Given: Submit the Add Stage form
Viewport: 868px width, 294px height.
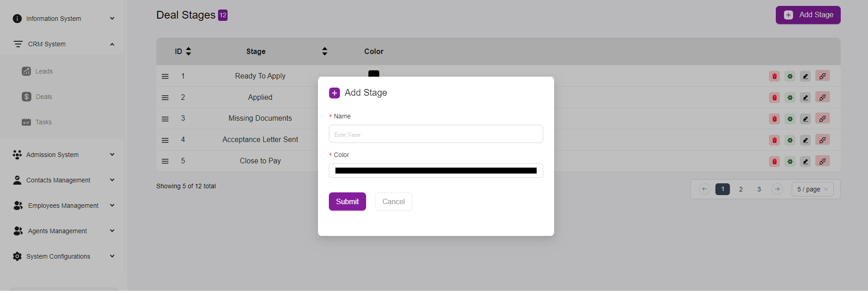Looking at the screenshot, I should [347, 201].
